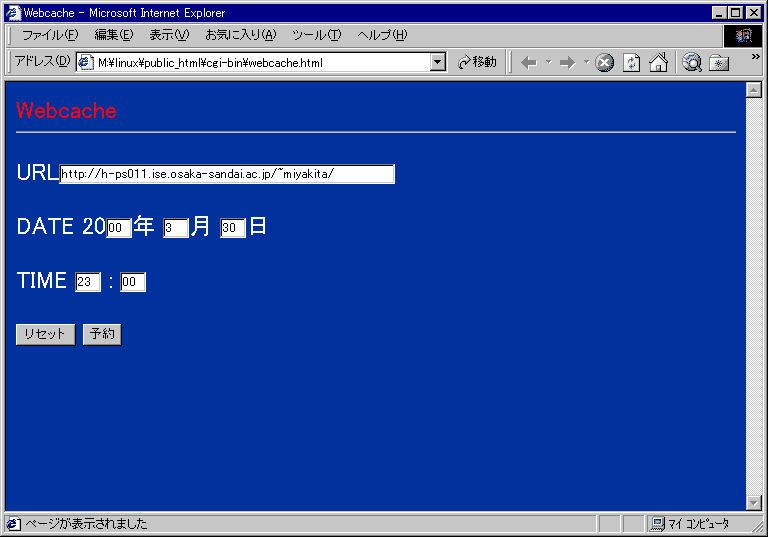Open the Search toolbar icon
Screen dimensions: 768x537
[692, 63]
